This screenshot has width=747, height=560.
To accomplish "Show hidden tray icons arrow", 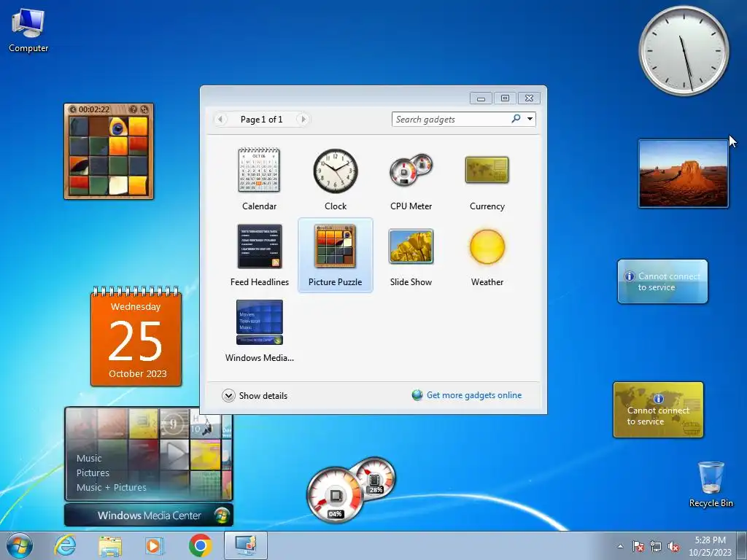I will coord(620,546).
